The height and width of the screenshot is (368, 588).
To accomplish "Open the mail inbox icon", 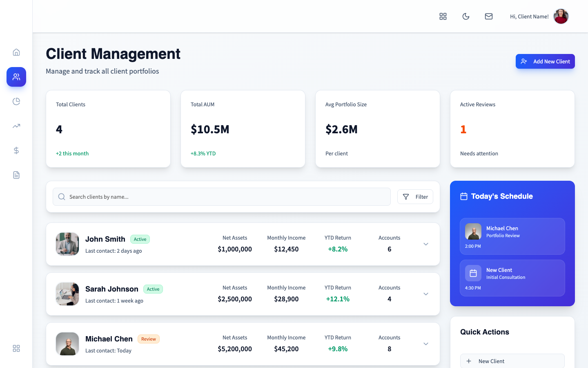I will coord(488,16).
